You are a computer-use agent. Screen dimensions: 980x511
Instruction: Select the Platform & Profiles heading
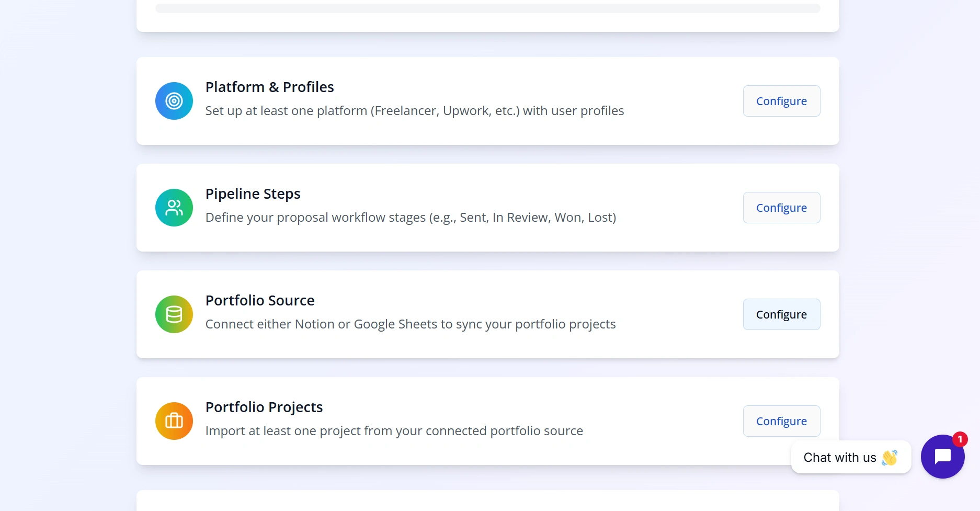click(x=269, y=87)
